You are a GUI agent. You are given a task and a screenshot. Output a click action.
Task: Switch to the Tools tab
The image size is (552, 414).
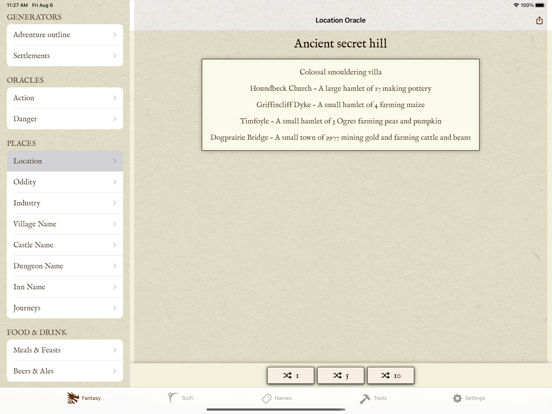(373, 398)
